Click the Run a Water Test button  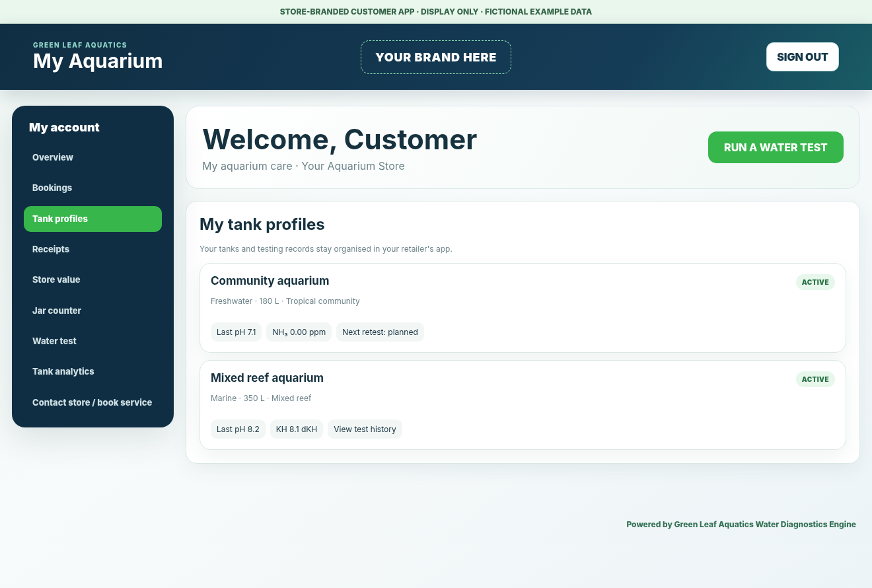776,147
